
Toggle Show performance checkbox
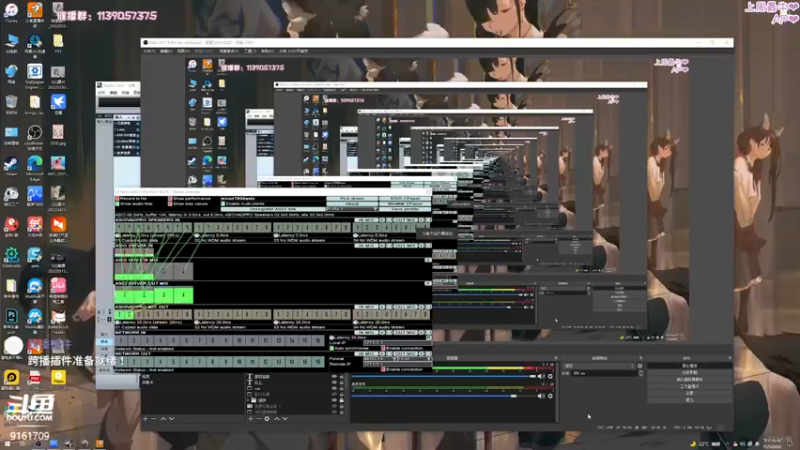170,198
